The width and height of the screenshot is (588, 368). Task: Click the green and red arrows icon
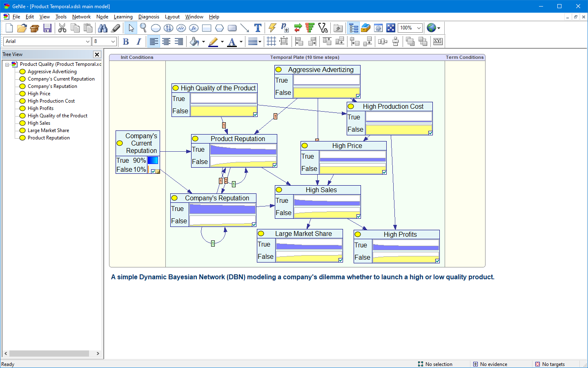298,28
